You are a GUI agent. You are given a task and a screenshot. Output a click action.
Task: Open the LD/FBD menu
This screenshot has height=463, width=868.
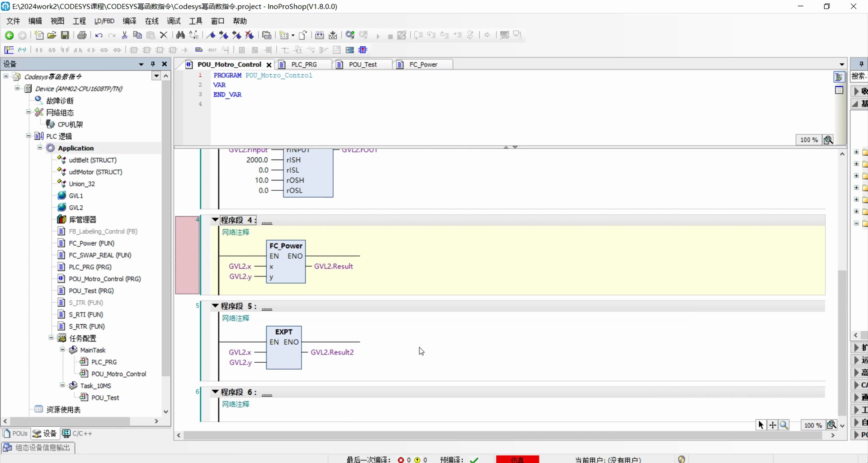[x=104, y=21]
